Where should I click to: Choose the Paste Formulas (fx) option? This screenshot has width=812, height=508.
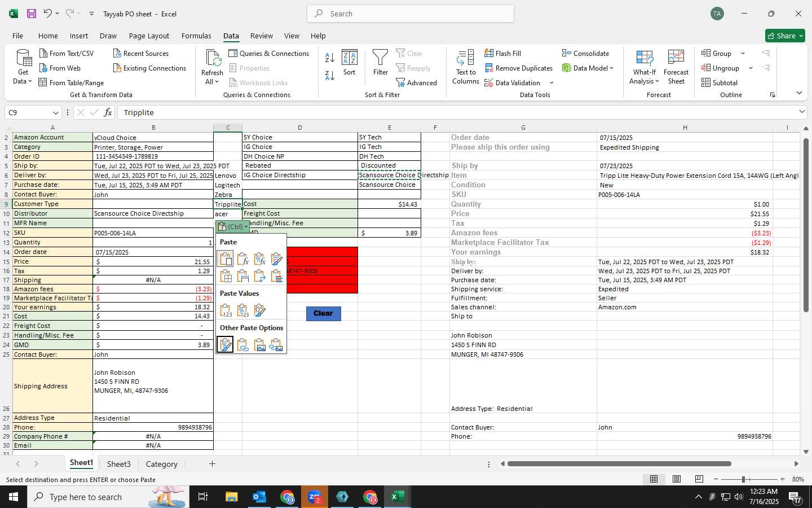242,259
